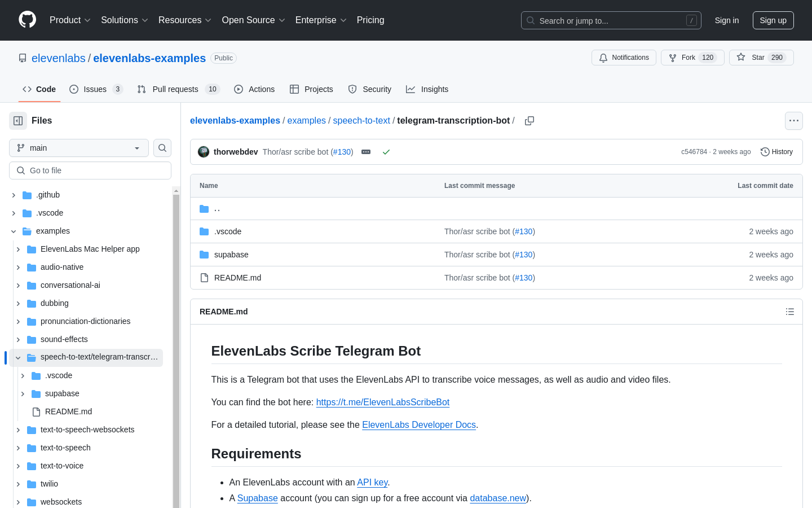This screenshot has height=508, width=812.
Task: Click the Search or jump to field
Action: [611, 20]
